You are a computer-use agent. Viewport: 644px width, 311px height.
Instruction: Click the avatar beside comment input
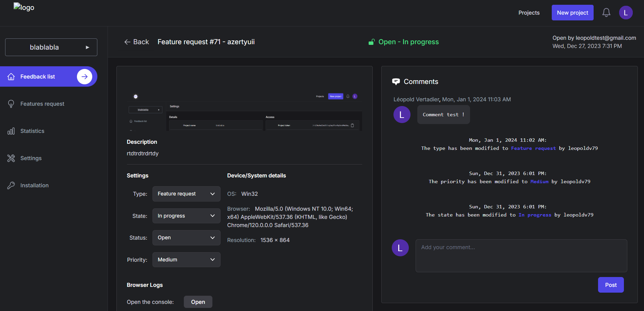coord(400,248)
